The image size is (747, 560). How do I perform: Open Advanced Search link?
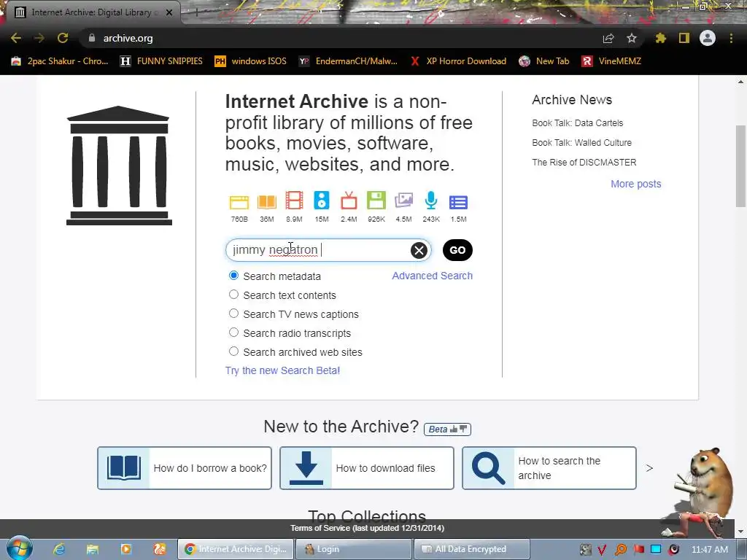point(432,276)
